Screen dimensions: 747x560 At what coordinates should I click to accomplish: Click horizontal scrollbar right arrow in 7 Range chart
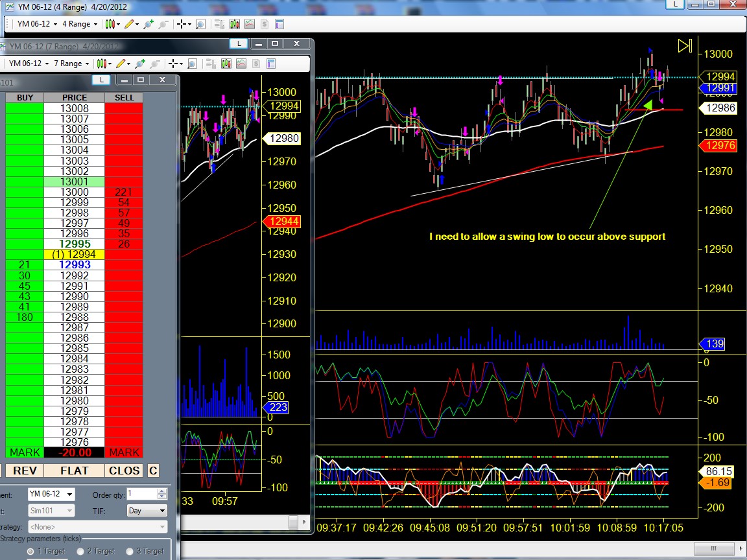click(x=304, y=522)
